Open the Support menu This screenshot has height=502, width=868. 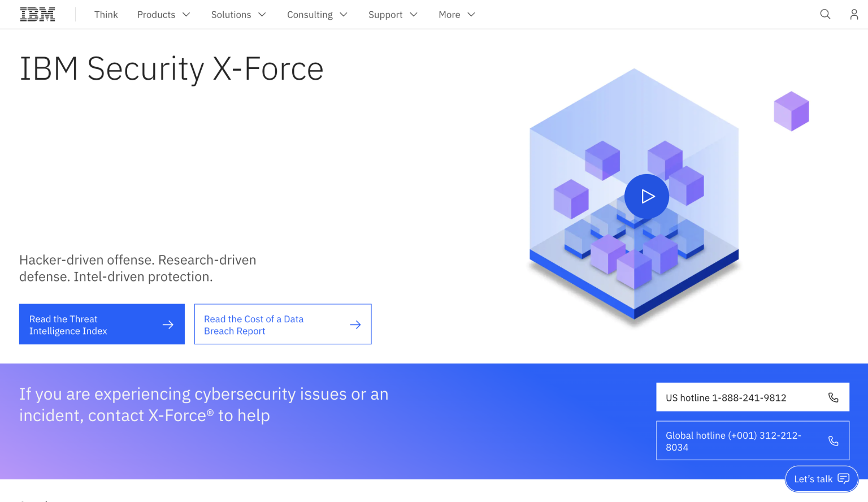393,15
